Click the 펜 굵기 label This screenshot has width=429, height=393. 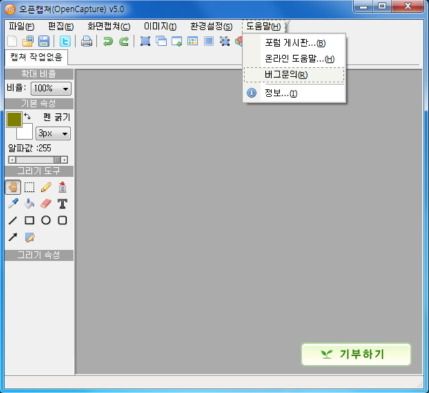[57, 117]
